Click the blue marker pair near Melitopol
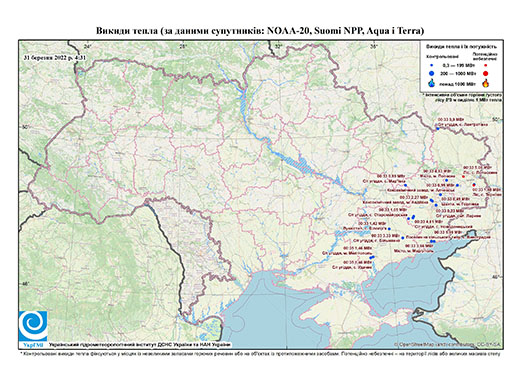This screenshot has width=520, height=368. [x=372, y=257]
